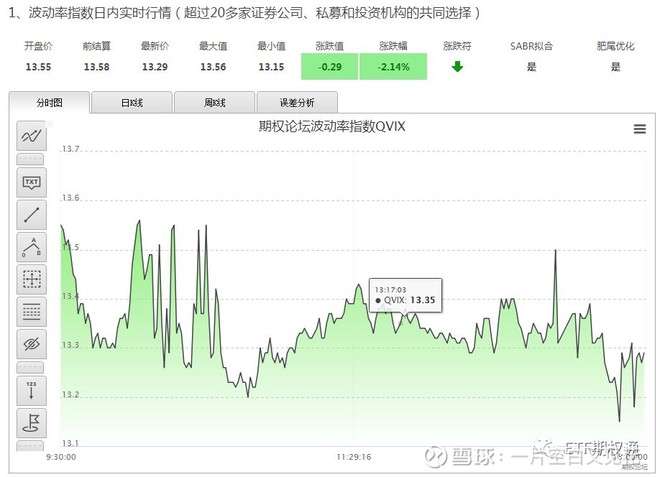Collapse the toolbar separator below chart tool
Viewport: 660px width, 477px height.
point(30,159)
